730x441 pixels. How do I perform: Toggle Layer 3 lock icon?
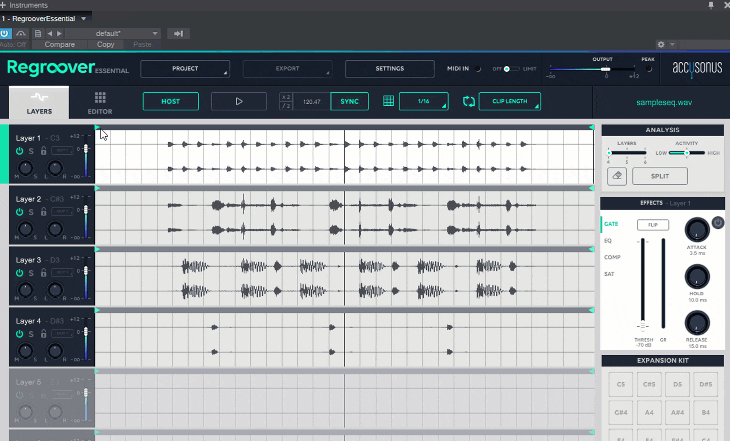click(43, 273)
